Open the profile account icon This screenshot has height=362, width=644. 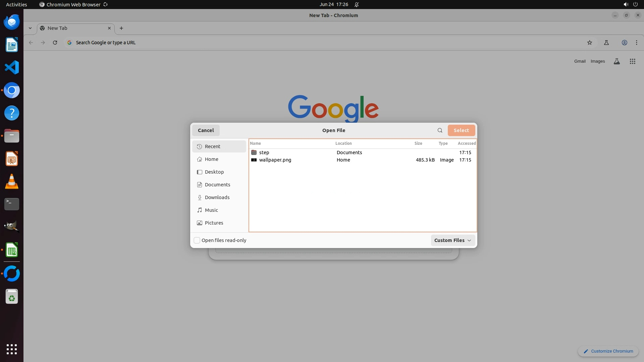624,43
